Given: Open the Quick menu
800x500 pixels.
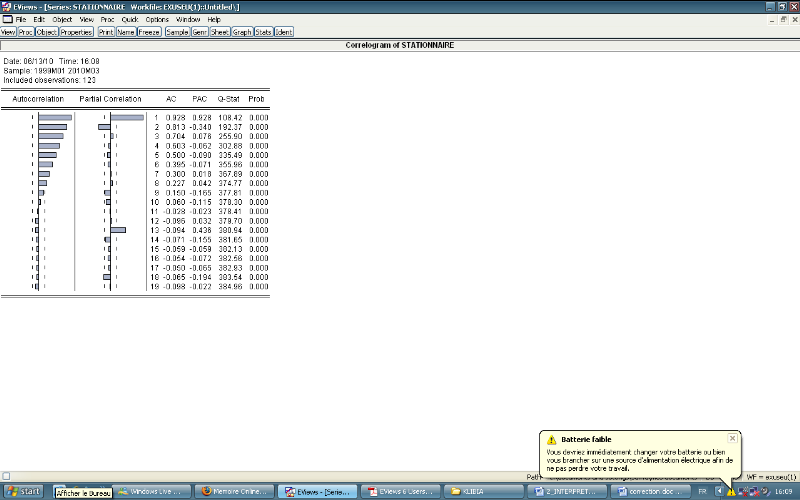Looking at the screenshot, I should click(x=130, y=19).
